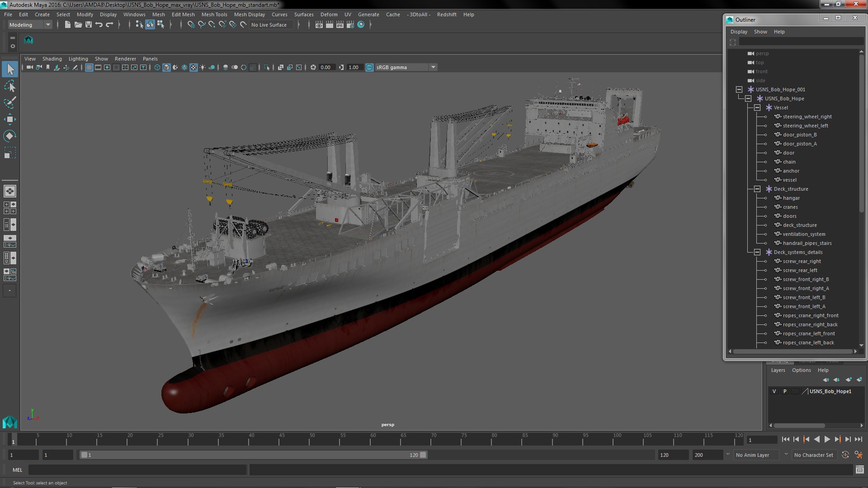Collapse the USNS_Bob_Hope group node
The image size is (868, 488).
click(x=748, y=99)
